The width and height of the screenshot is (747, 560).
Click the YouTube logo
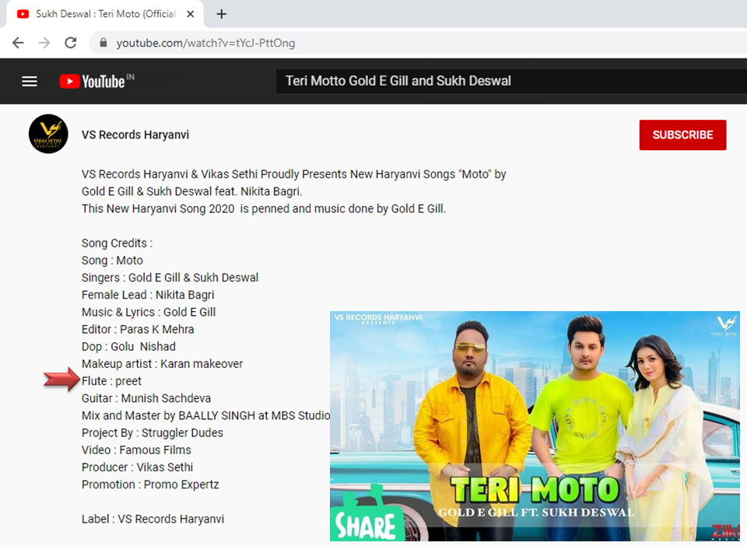coord(93,81)
